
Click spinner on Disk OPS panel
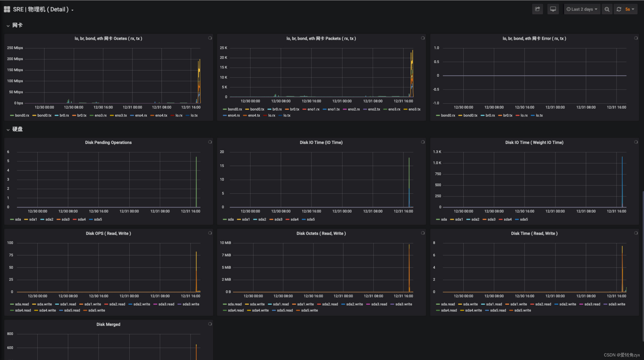coord(210,233)
